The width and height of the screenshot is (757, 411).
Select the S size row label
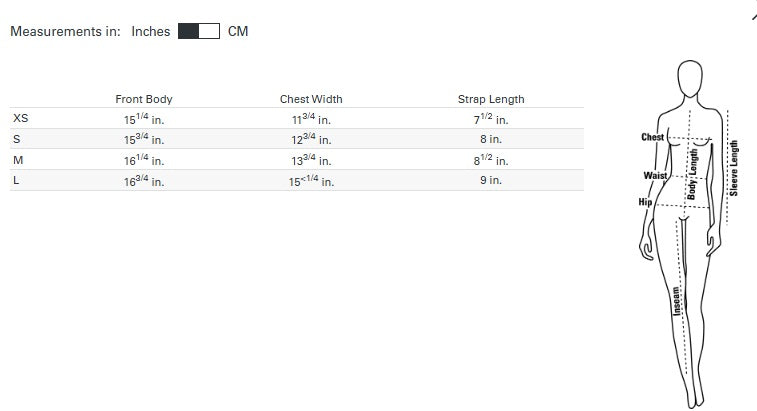tap(17, 139)
